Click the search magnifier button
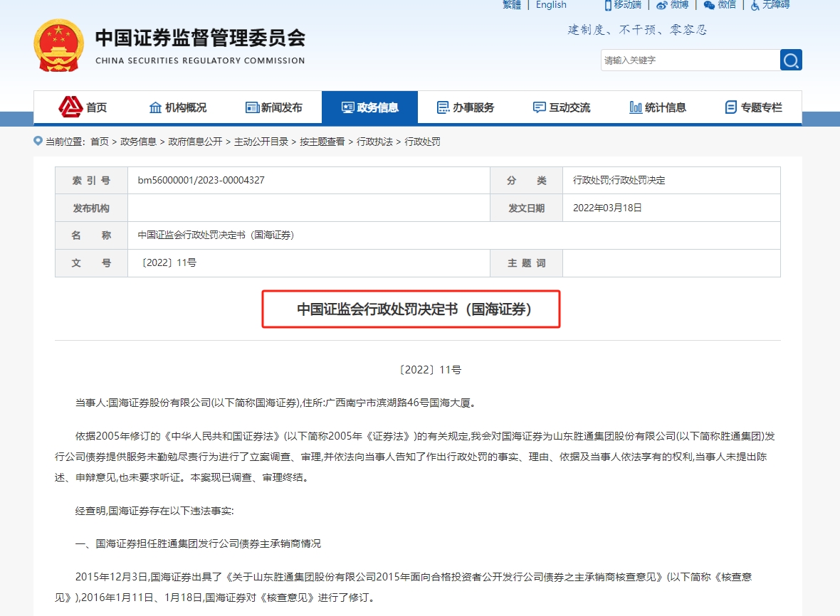840x616 pixels. [791, 60]
